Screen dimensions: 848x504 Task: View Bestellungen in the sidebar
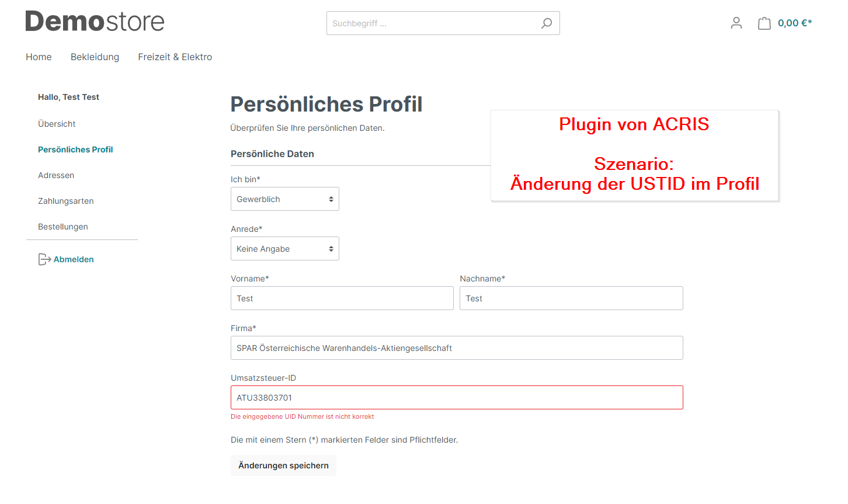pos(63,227)
